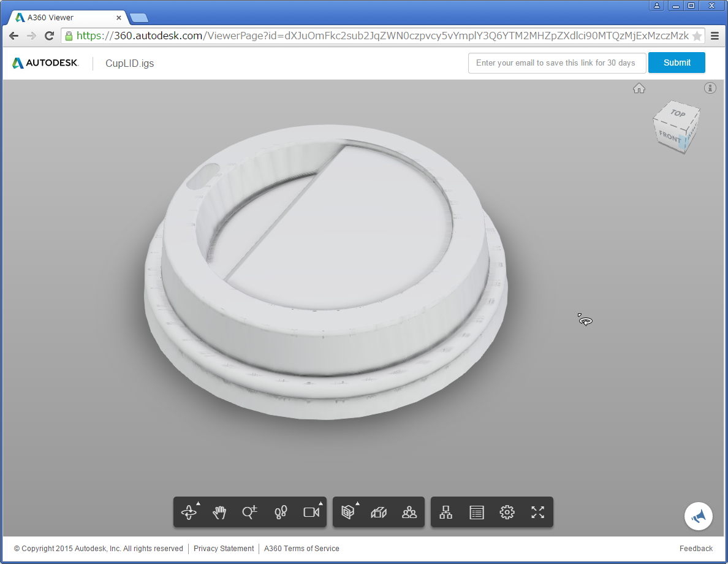Open the Model browser hierarchy icon
This screenshot has width=728, height=564.
pyautogui.click(x=446, y=512)
